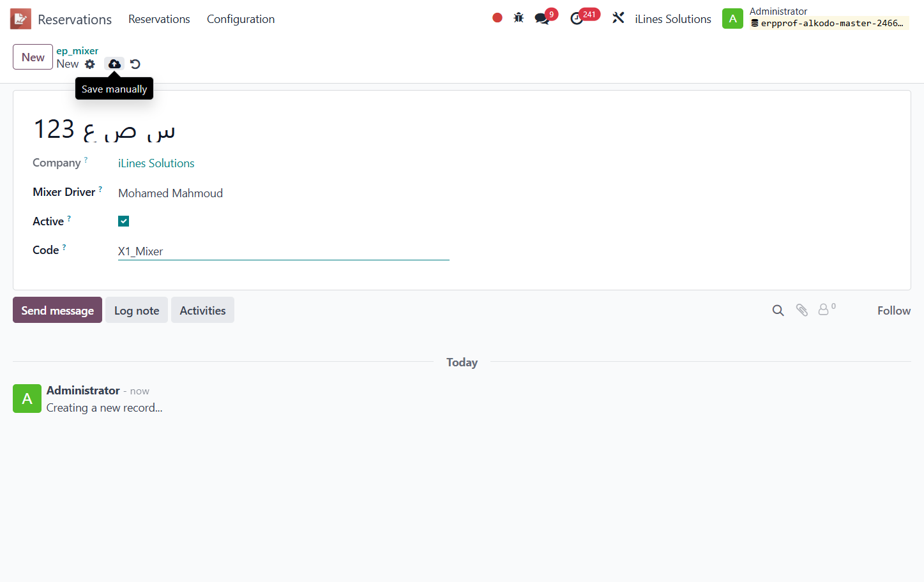Click the Company field label
This screenshot has width=924, height=582.
pos(57,163)
